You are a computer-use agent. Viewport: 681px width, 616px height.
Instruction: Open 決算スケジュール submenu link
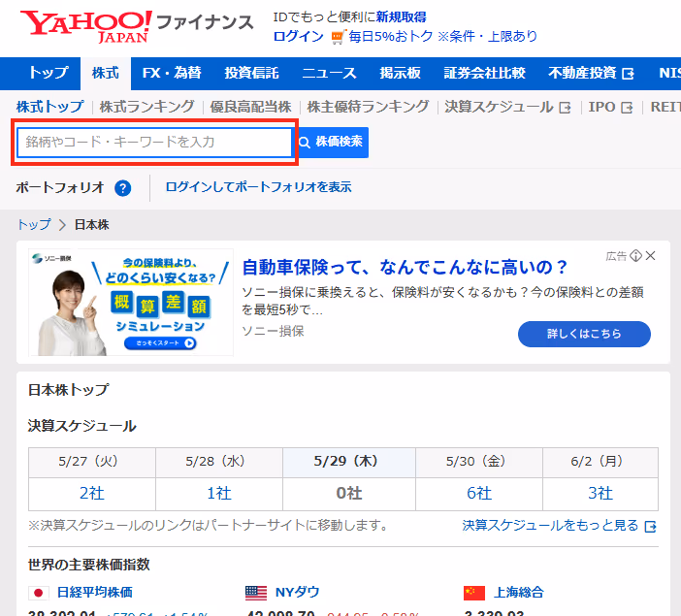pos(499,107)
